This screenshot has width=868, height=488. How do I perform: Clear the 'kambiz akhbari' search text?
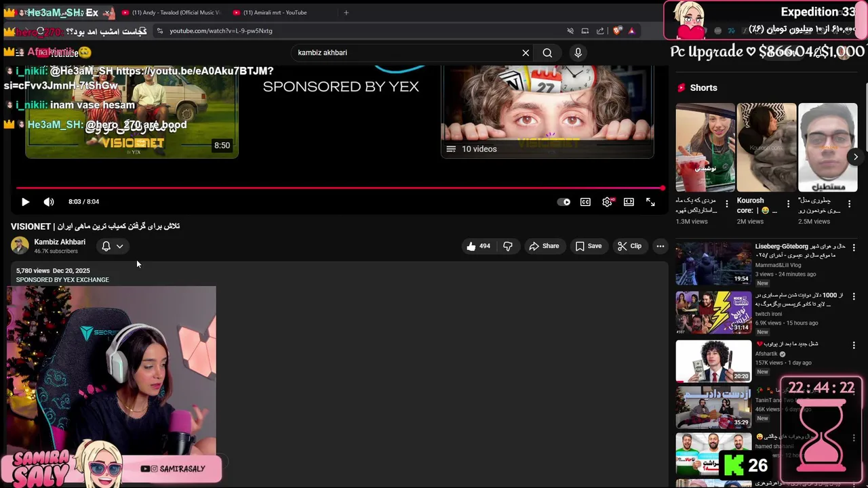click(x=525, y=53)
